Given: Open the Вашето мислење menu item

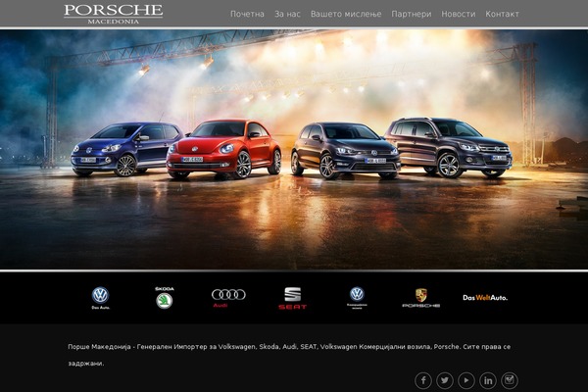Looking at the screenshot, I should click(346, 14).
